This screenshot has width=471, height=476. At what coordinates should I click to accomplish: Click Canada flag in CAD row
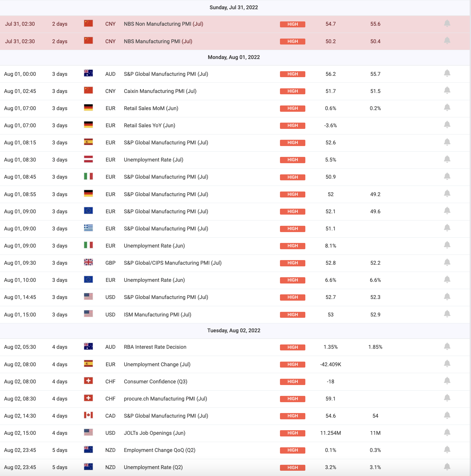pyautogui.click(x=88, y=415)
